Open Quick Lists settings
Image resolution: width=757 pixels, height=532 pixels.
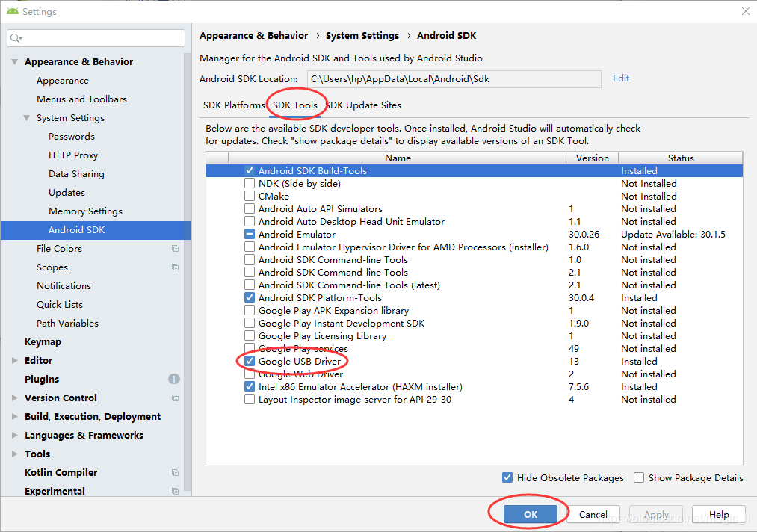coord(59,305)
